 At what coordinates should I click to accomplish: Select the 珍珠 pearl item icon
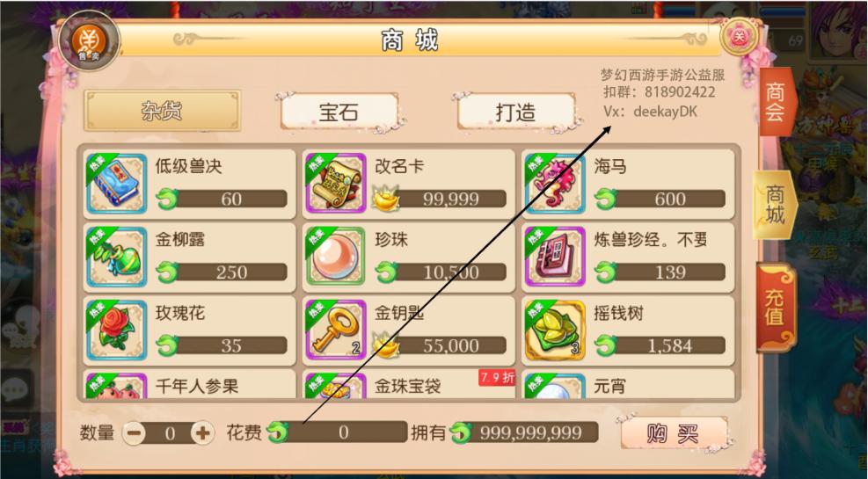tap(335, 257)
